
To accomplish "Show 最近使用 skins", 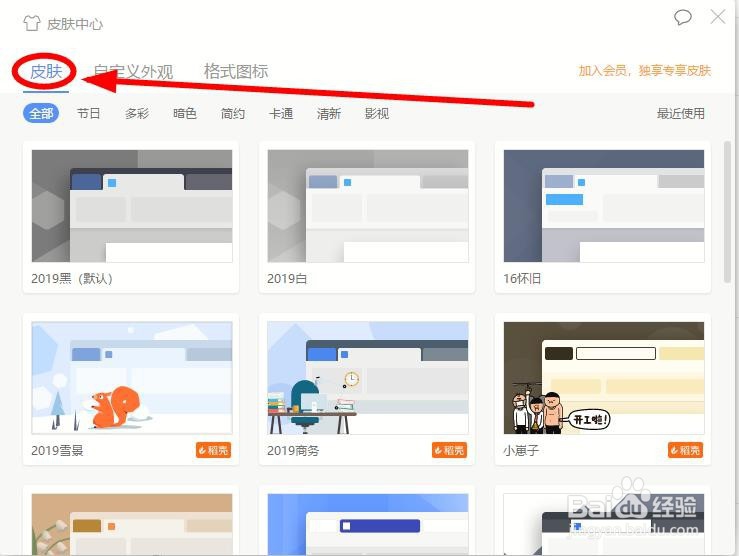I will [x=681, y=114].
